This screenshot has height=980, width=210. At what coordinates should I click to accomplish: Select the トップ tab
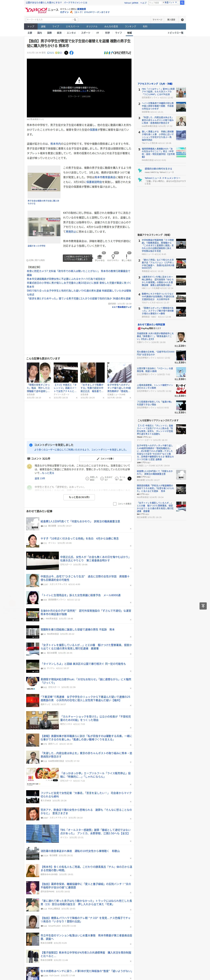coord(31,27)
